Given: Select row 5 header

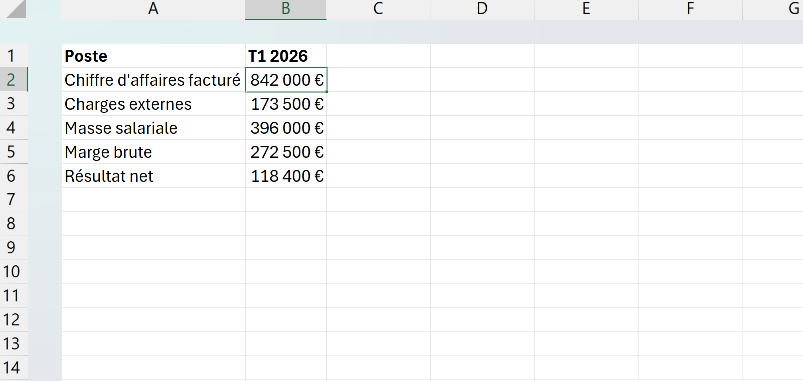Looking at the screenshot, I should (14, 152).
